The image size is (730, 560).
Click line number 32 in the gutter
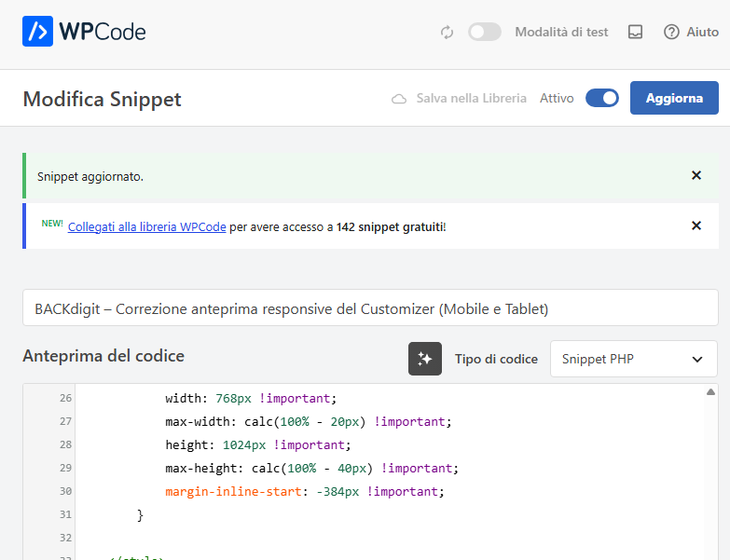pos(65,539)
